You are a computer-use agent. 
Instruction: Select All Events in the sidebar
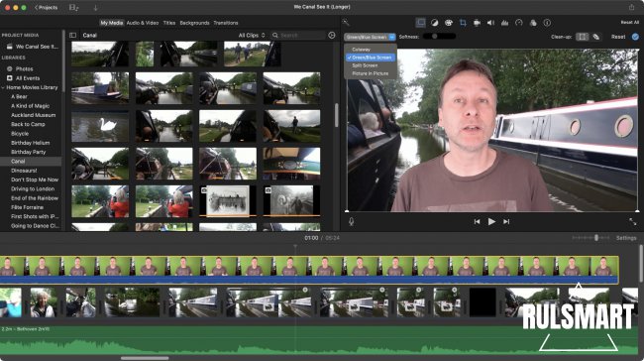point(28,78)
